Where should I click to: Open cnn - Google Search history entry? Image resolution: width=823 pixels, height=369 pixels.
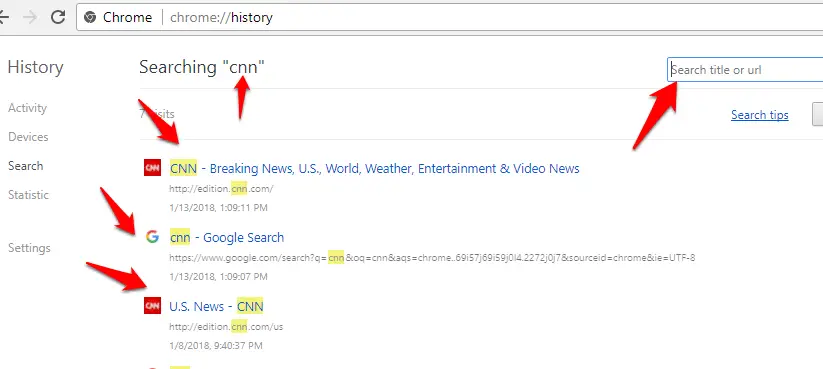[226, 238]
